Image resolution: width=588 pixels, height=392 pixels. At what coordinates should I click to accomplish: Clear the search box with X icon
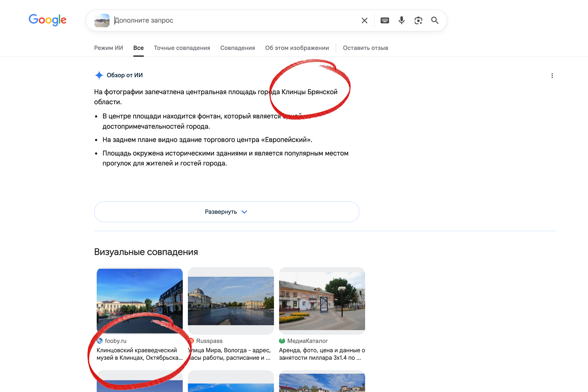point(364,20)
